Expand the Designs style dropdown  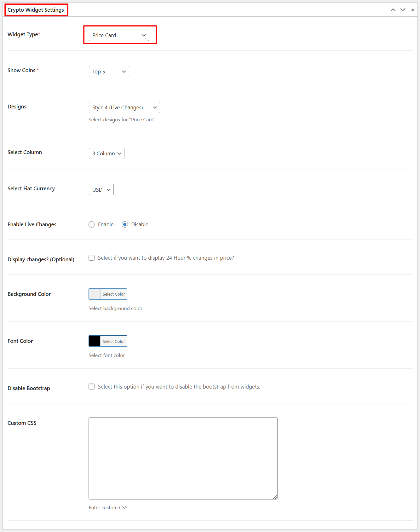[124, 107]
